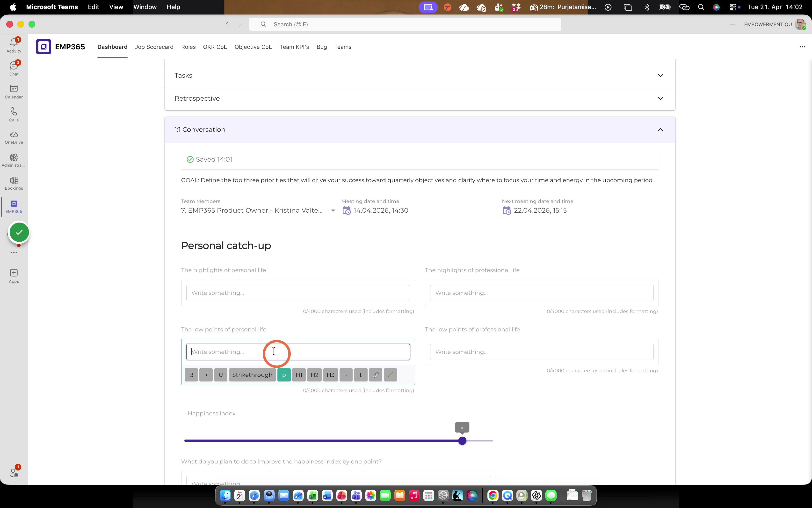Open more options next to EMPOWERMENT OÜ
812x508 pixels.
[733, 24]
